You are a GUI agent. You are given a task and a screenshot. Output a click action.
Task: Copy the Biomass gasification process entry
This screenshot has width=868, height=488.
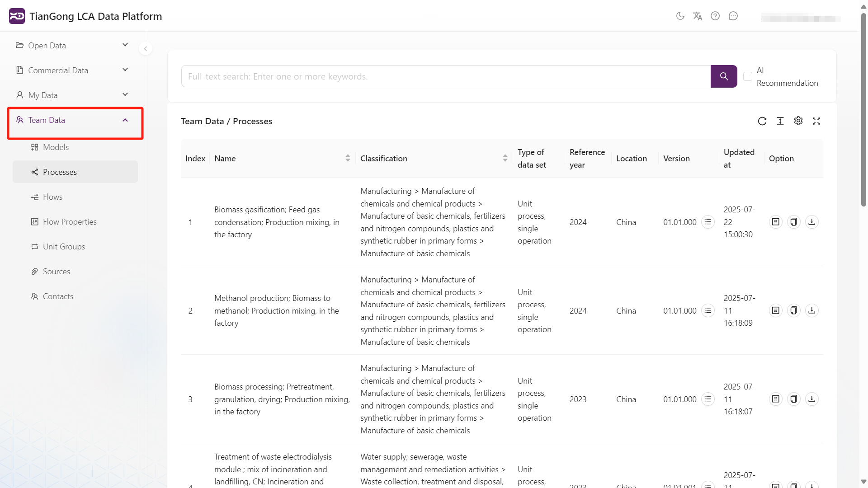794,222
